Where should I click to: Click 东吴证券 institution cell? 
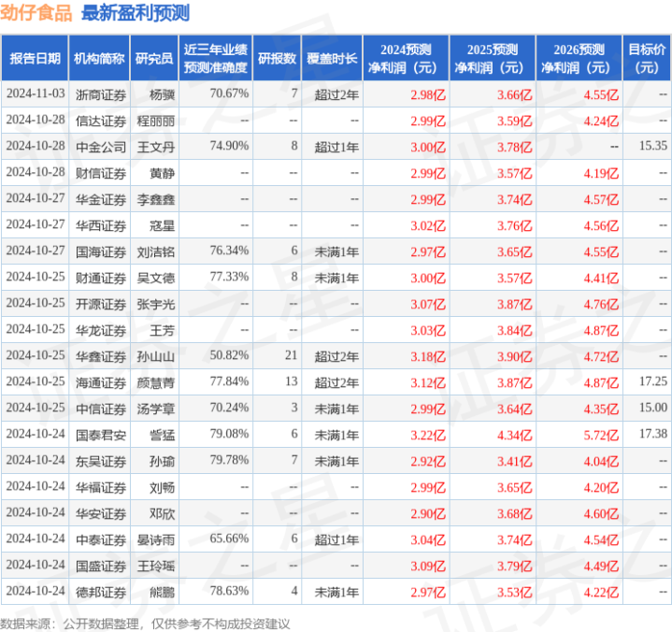coord(101,461)
